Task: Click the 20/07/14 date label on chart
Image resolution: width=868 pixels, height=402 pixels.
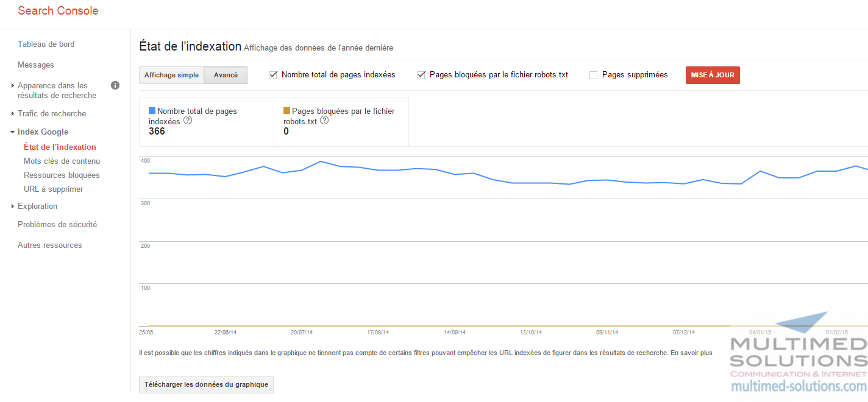Action: click(x=302, y=333)
